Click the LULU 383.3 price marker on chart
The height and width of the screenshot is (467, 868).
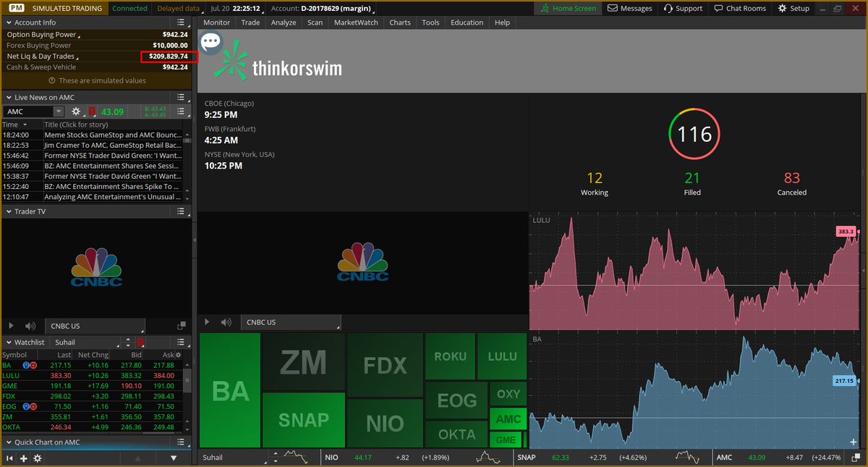pyautogui.click(x=846, y=232)
